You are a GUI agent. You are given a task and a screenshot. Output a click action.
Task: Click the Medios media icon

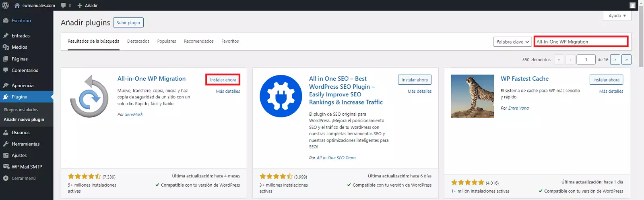pos(6,47)
